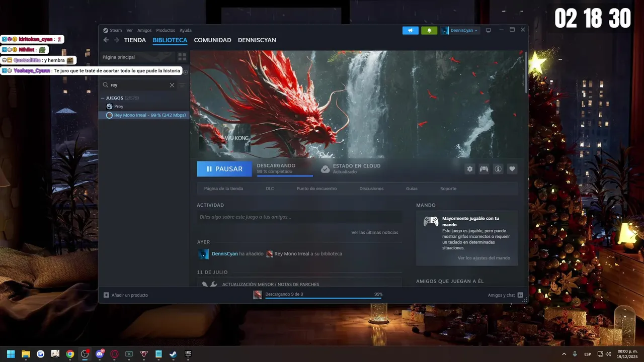This screenshot has height=362, width=644.
Task: Open the Discusiones link
Action: (x=371, y=189)
